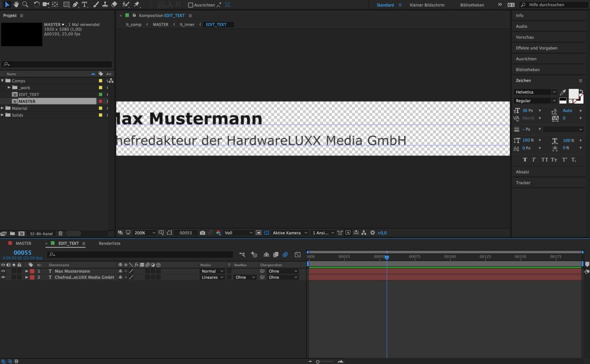
Task: Select the Type text tool
Action: tap(85, 4)
